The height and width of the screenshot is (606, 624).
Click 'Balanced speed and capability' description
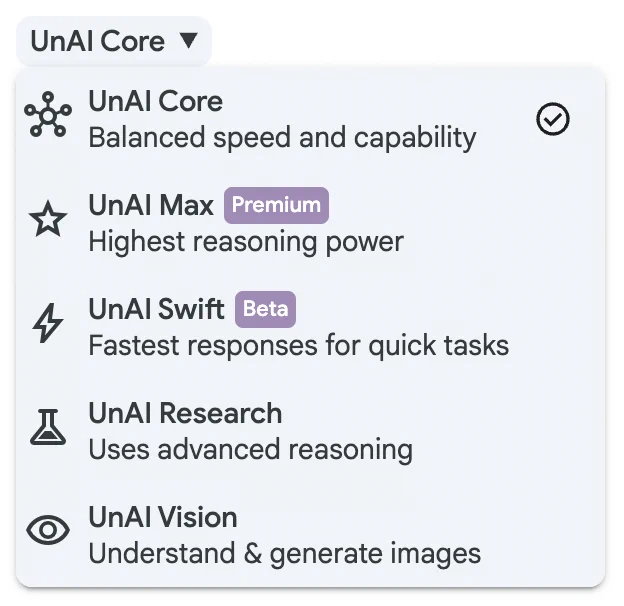pyautogui.click(x=282, y=138)
